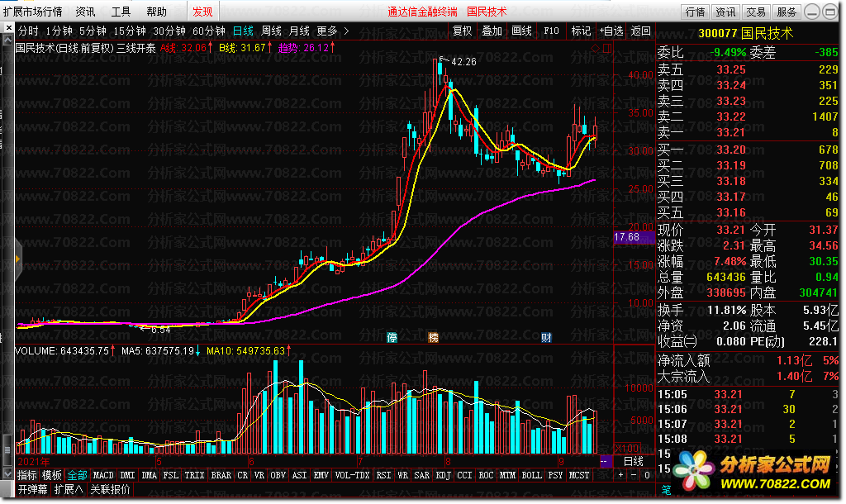Open the F10 company info

click(551, 31)
